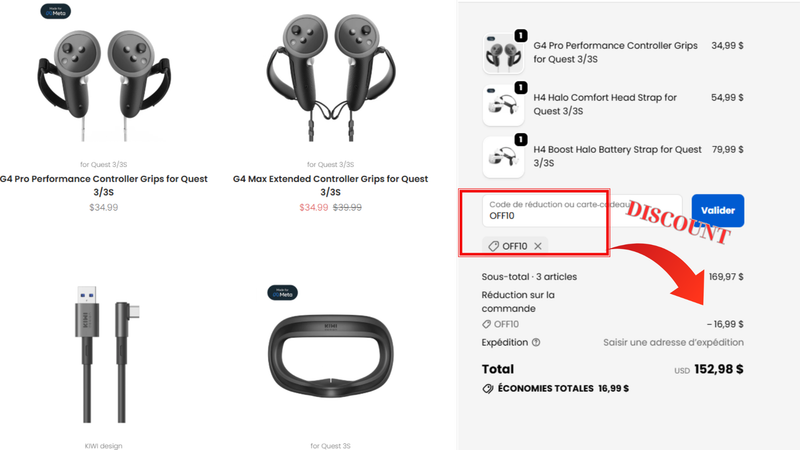The height and width of the screenshot is (450, 800).
Task: Click the tag icon beside the OFF10 reduction line
Action: [x=488, y=324]
